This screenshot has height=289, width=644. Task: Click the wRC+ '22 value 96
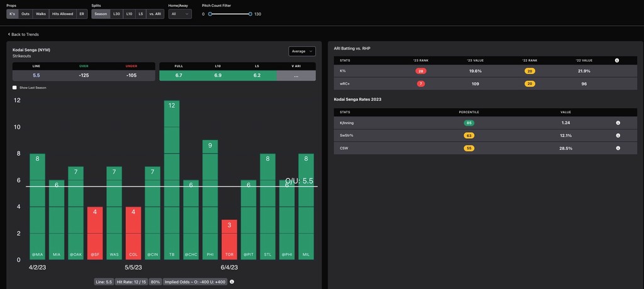(583, 84)
